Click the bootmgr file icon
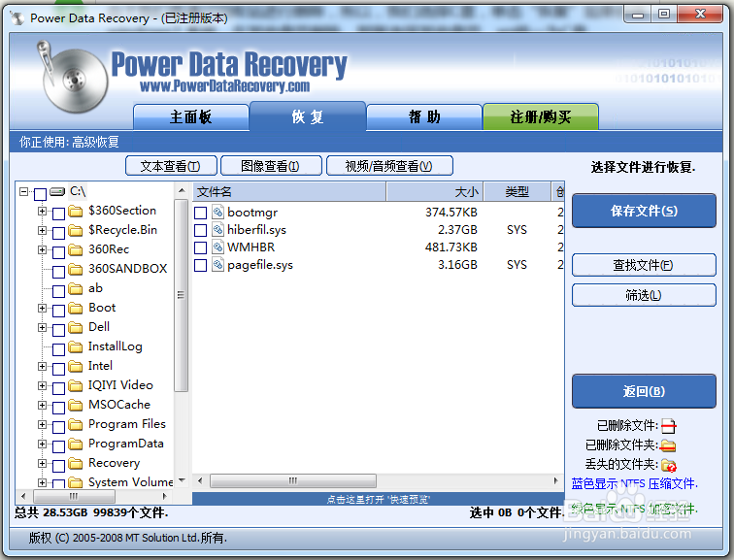 [x=217, y=212]
